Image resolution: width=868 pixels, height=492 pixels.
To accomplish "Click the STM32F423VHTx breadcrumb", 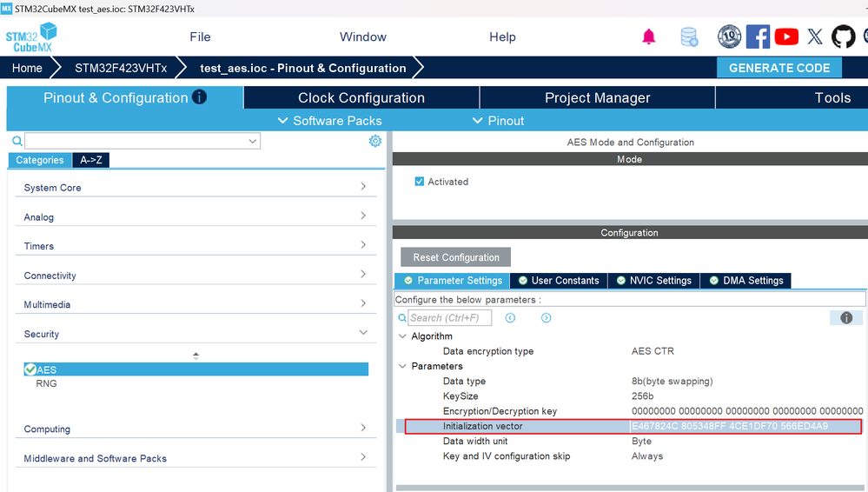I will [x=121, y=68].
